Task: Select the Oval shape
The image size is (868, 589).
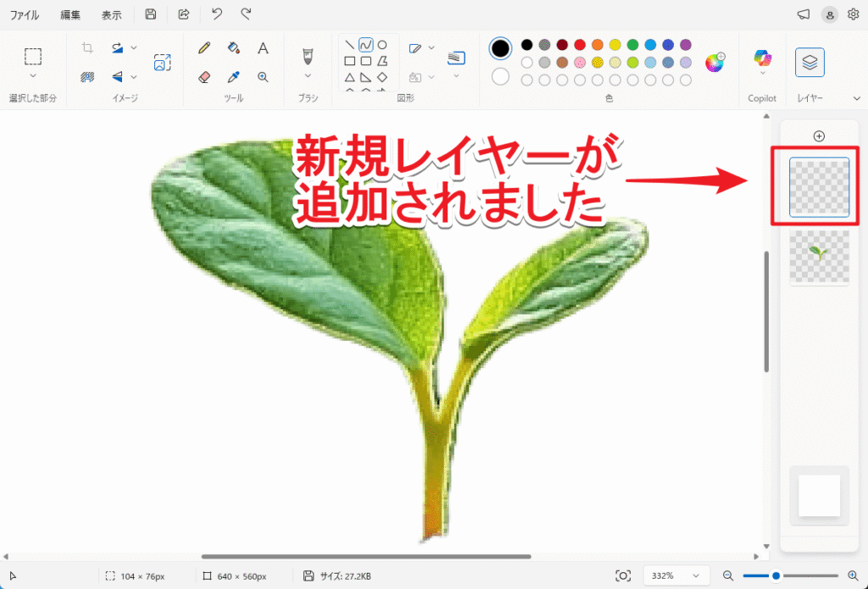Action: [x=382, y=45]
